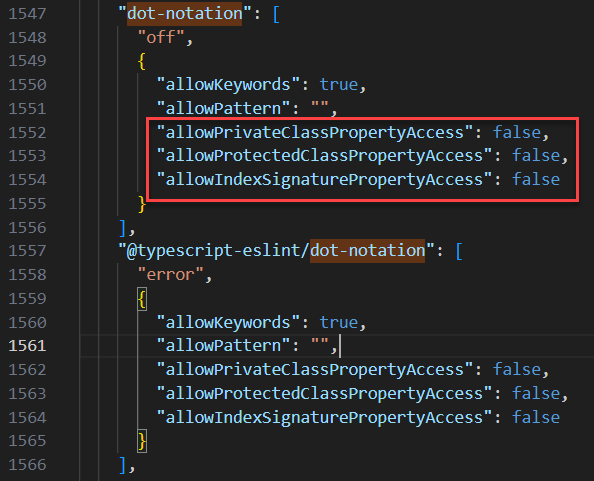Click the empty allowPattern string on line 1551
594x481 pixels.
click(319, 108)
